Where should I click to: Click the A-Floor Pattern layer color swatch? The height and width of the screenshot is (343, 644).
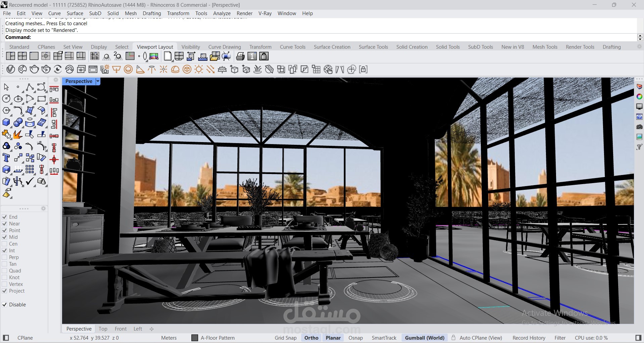pyautogui.click(x=195, y=338)
